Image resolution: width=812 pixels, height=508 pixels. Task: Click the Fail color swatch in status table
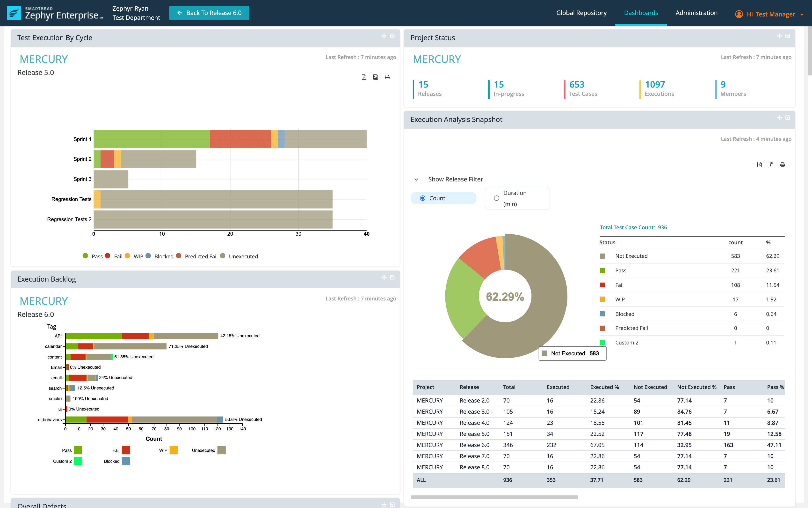point(602,285)
